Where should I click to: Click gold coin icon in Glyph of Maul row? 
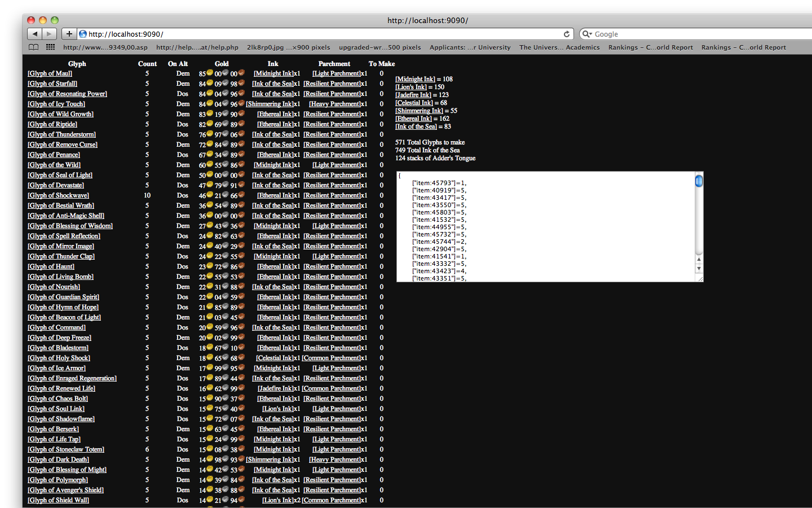(x=210, y=73)
